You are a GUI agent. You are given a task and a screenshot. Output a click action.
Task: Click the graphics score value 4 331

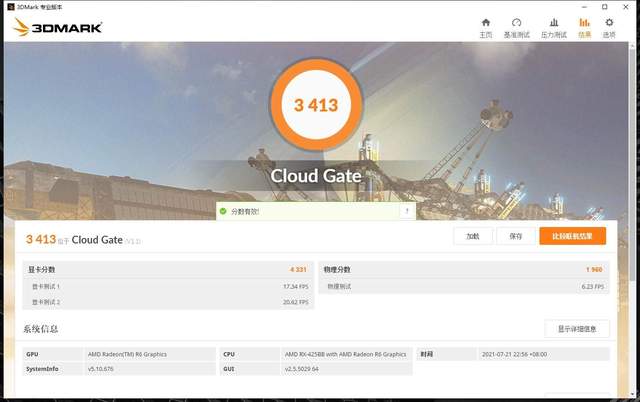(298, 269)
